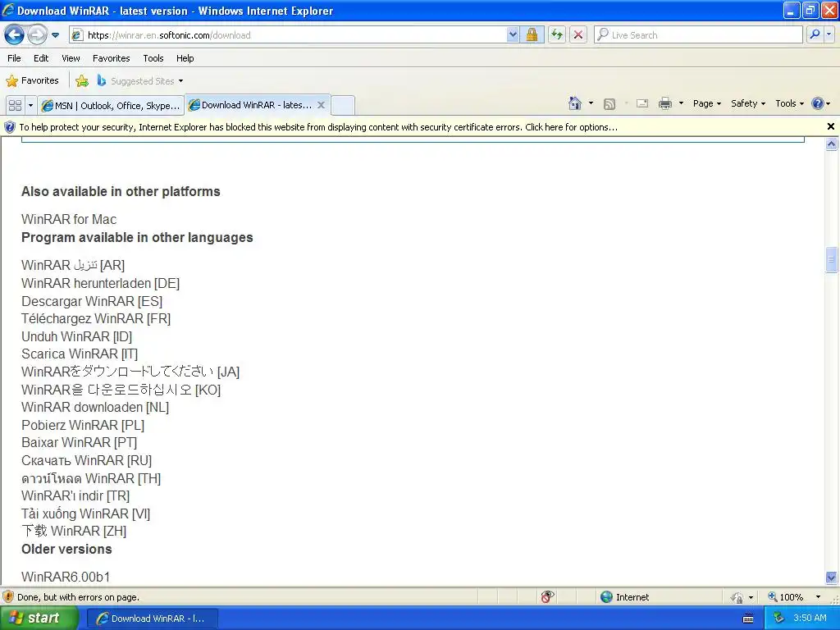Click the security lock icon
This screenshot has height=630, width=840.
click(532, 35)
